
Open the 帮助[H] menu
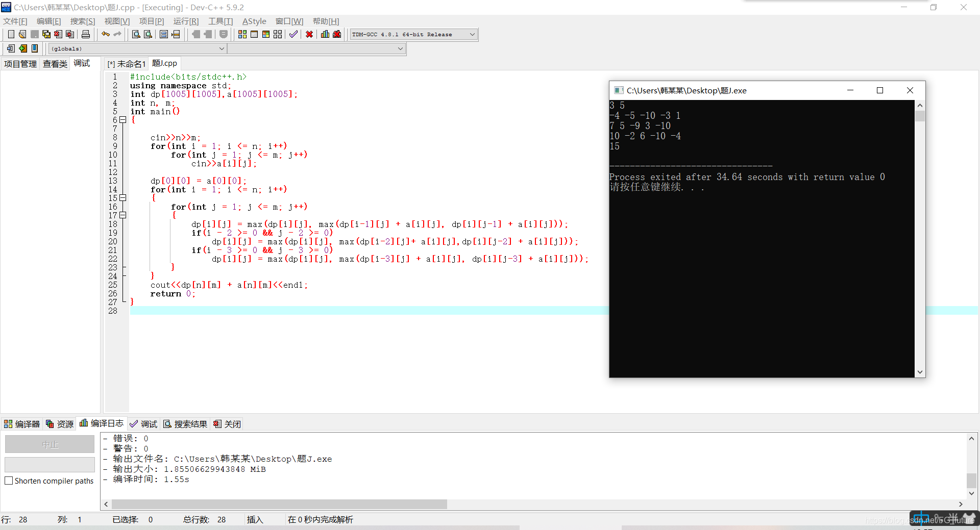coord(326,21)
